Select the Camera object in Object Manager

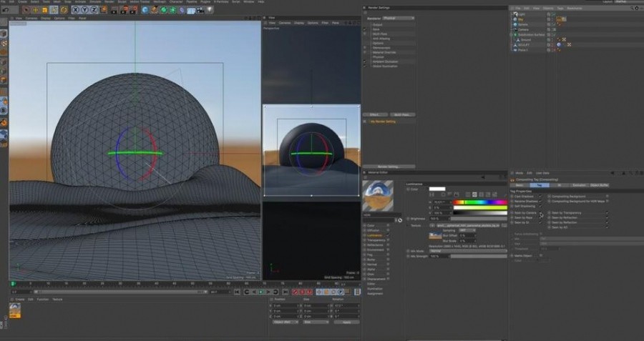tap(523, 29)
